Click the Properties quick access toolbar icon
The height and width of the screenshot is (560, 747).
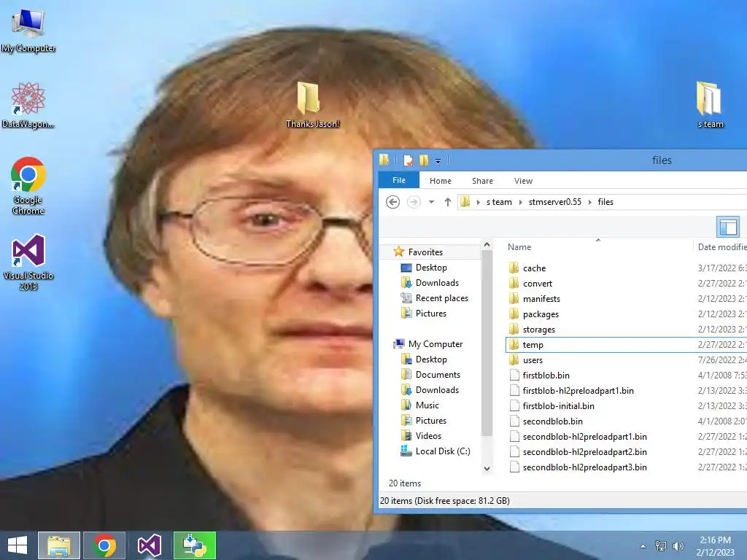[409, 160]
